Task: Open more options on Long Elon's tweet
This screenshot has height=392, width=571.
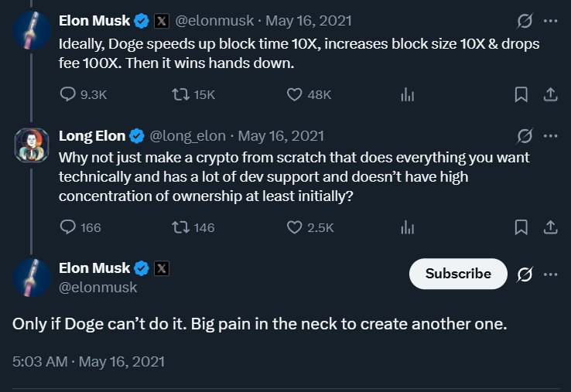Action: pos(550,136)
